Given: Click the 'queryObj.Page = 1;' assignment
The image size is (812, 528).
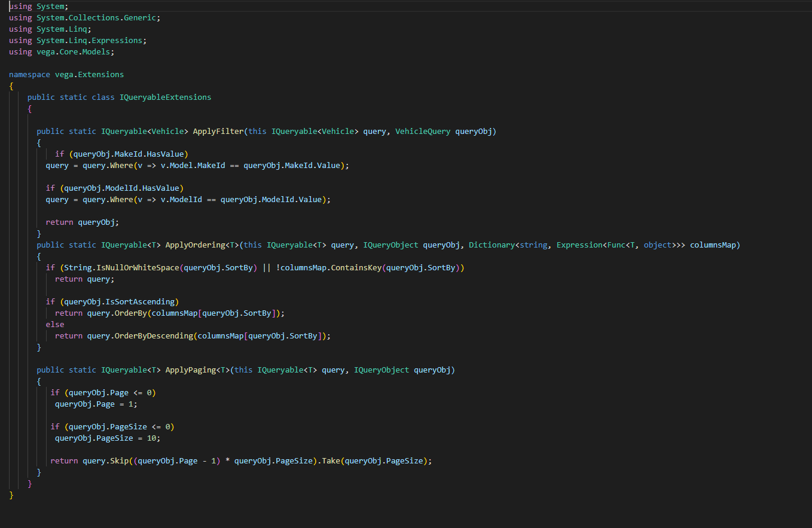Looking at the screenshot, I should pyautogui.click(x=96, y=404).
